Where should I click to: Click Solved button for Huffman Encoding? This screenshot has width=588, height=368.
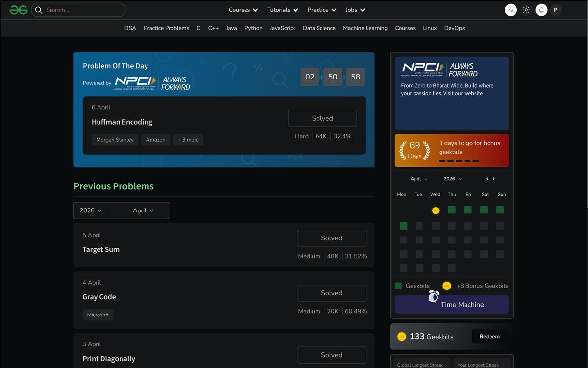pyautogui.click(x=322, y=118)
